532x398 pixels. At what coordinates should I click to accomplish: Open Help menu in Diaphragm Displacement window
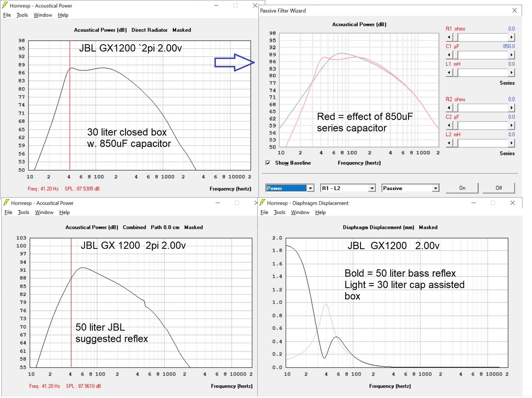pyautogui.click(x=321, y=213)
